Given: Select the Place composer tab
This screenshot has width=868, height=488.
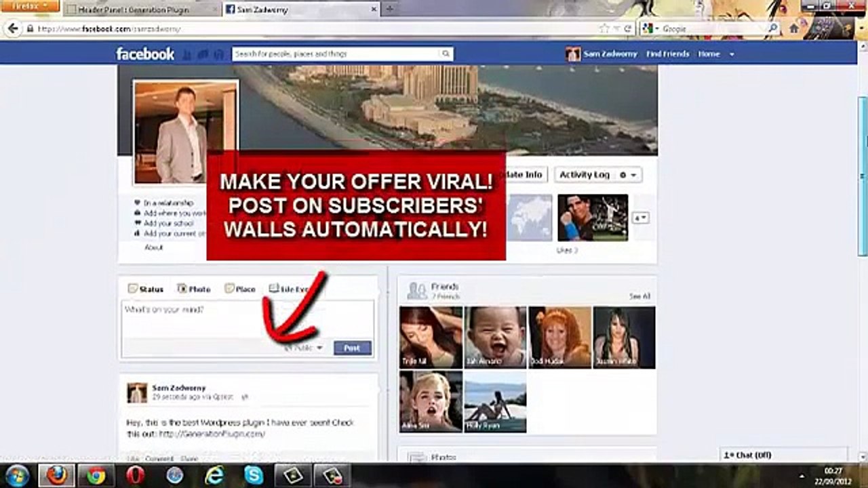Looking at the screenshot, I should [x=240, y=289].
